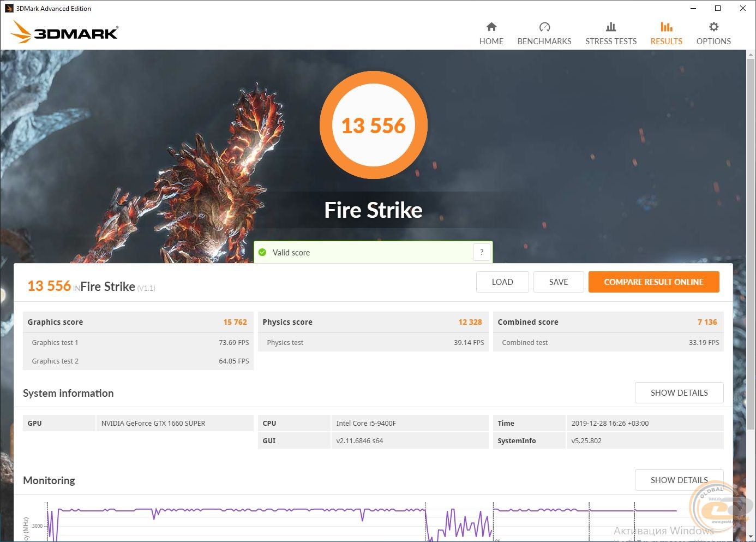
Task: Click the green Valid score checkmark
Action: tap(262, 253)
